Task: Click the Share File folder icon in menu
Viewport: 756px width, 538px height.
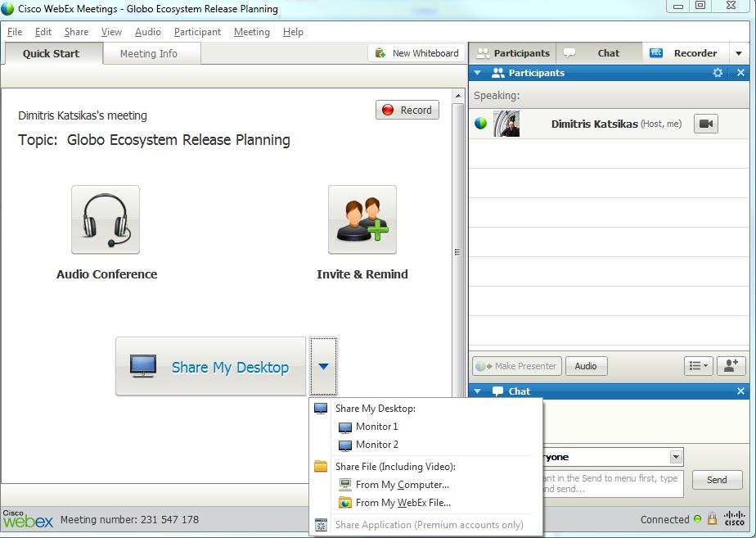Action: point(321,466)
